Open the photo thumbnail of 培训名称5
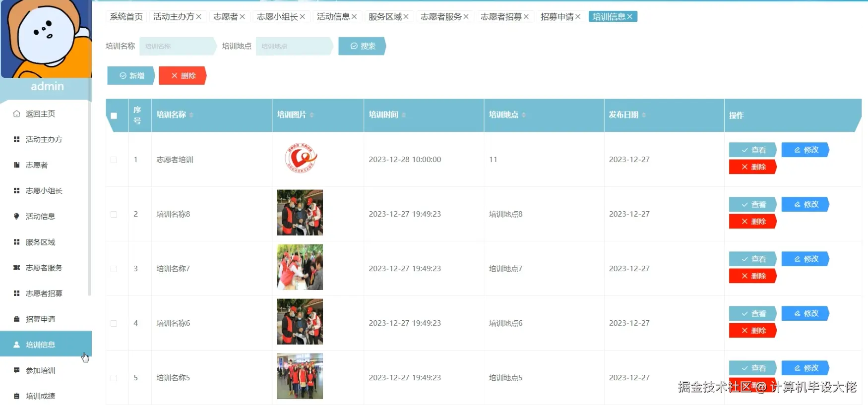The height and width of the screenshot is (405, 868). tap(300, 376)
